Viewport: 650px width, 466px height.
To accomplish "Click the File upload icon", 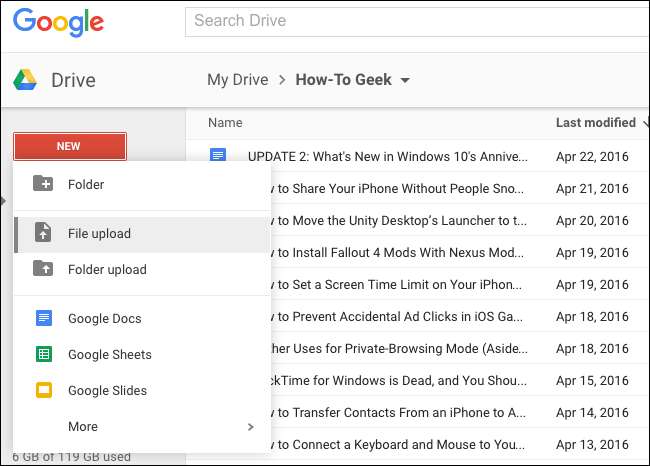I will 43,234.
